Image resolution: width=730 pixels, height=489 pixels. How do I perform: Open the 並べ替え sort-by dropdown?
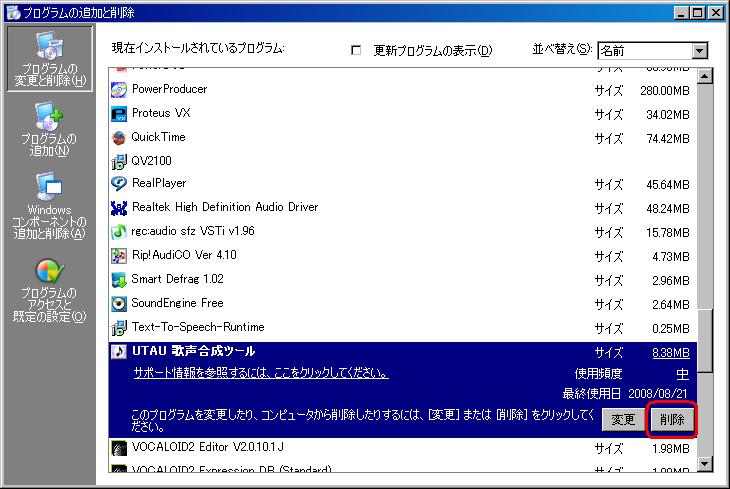click(x=652, y=50)
